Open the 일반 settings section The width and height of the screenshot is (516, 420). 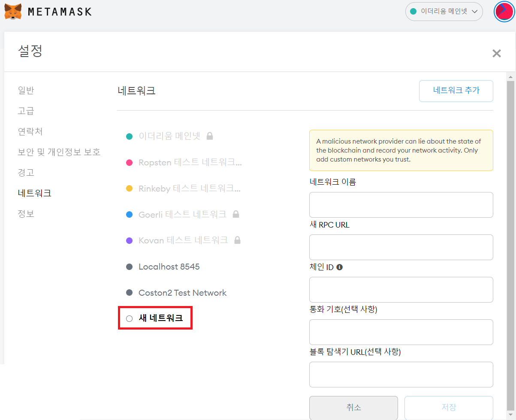26,90
